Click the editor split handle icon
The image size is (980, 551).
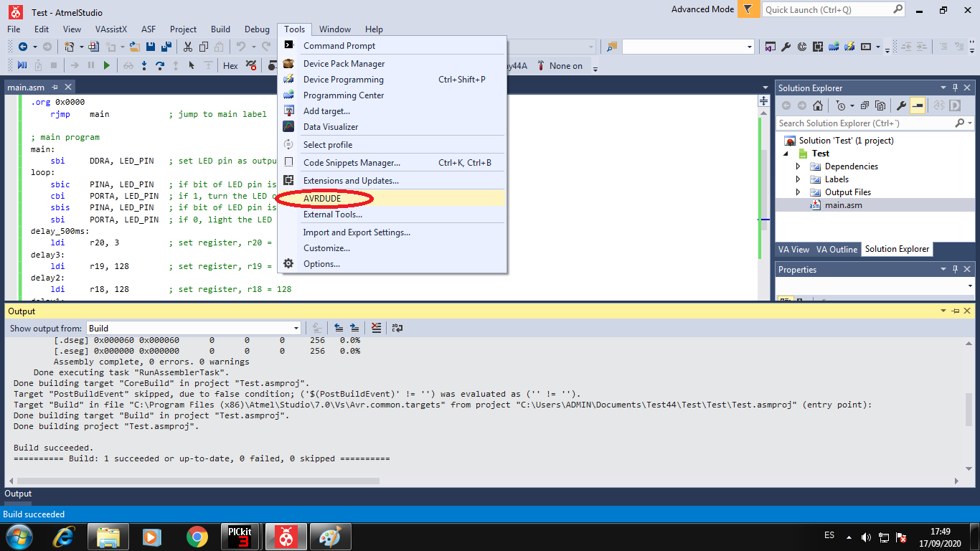(763, 101)
